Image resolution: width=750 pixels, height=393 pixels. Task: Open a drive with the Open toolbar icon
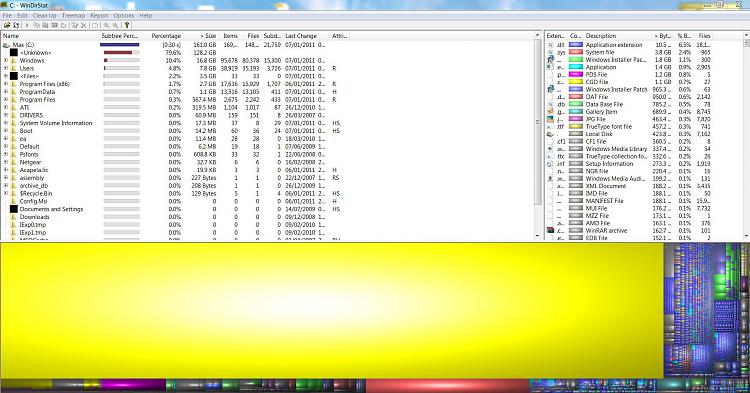pyautogui.click(x=7, y=25)
